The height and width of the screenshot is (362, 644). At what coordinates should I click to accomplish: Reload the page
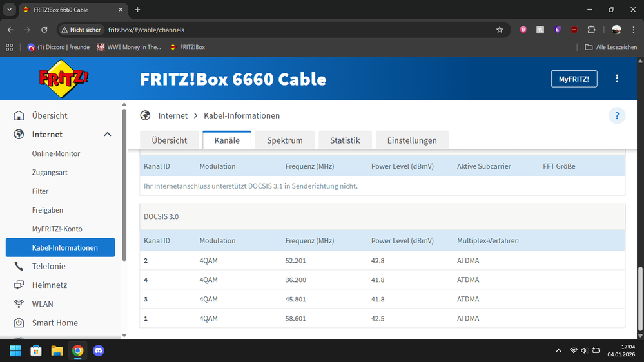[44, 30]
